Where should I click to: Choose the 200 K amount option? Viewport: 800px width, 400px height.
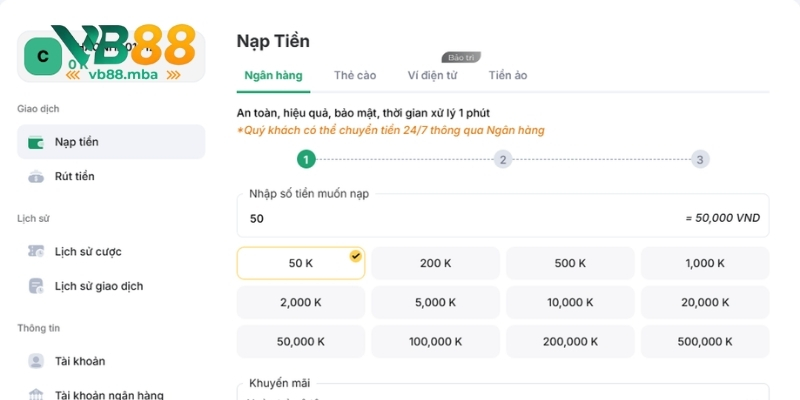click(435, 263)
